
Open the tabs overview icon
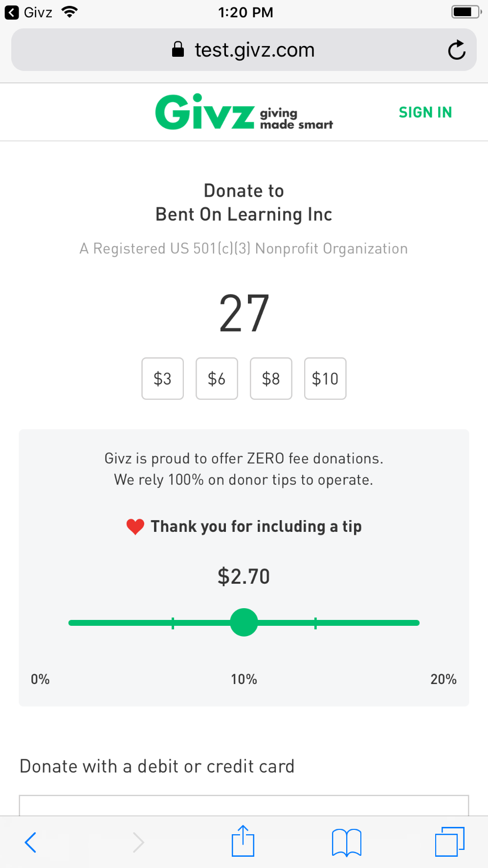tap(450, 842)
